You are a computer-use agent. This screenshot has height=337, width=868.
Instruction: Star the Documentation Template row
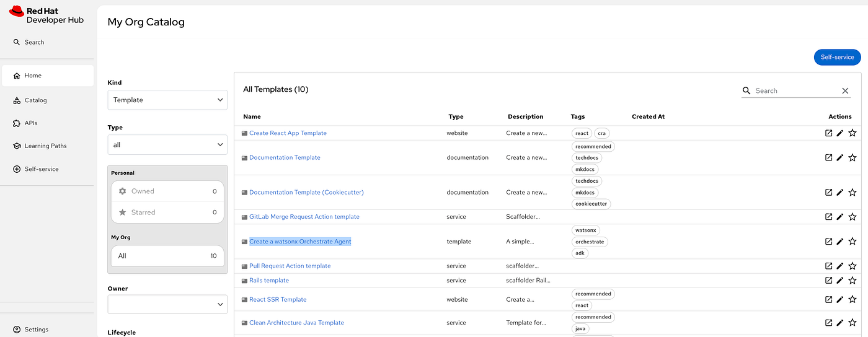pyautogui.click(x=852, y=157)
